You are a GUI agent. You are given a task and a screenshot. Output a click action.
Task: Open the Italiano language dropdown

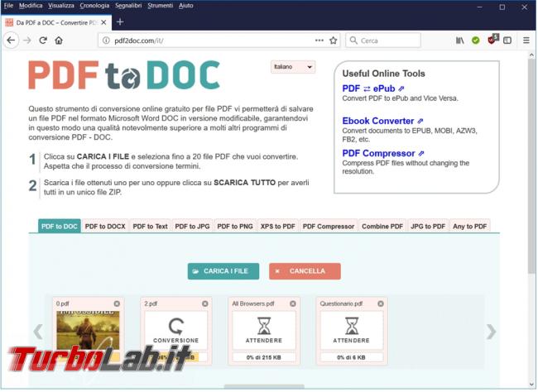point(293,67)
